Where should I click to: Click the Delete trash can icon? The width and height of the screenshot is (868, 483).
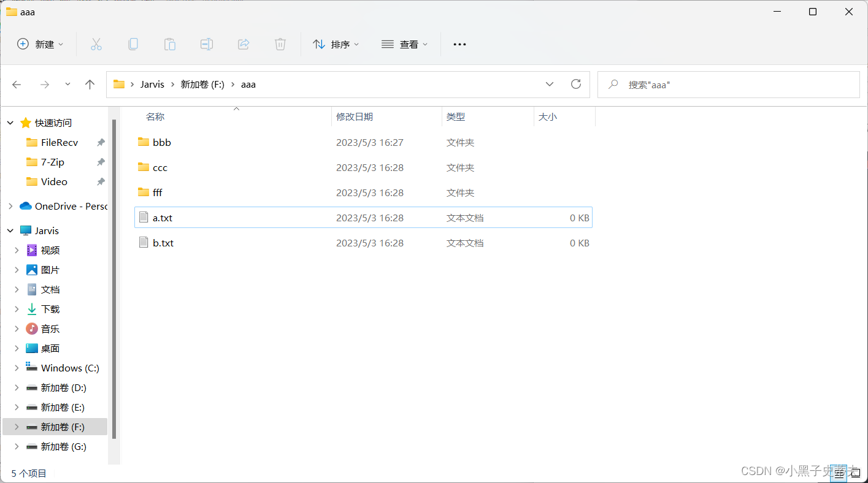tap(280, 44)
